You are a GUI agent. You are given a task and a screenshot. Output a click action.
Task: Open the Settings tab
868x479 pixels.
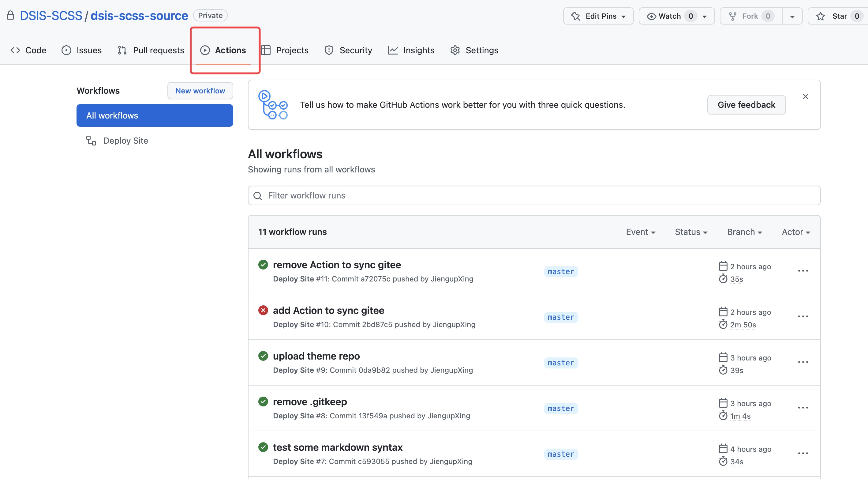tap(474, 50)
